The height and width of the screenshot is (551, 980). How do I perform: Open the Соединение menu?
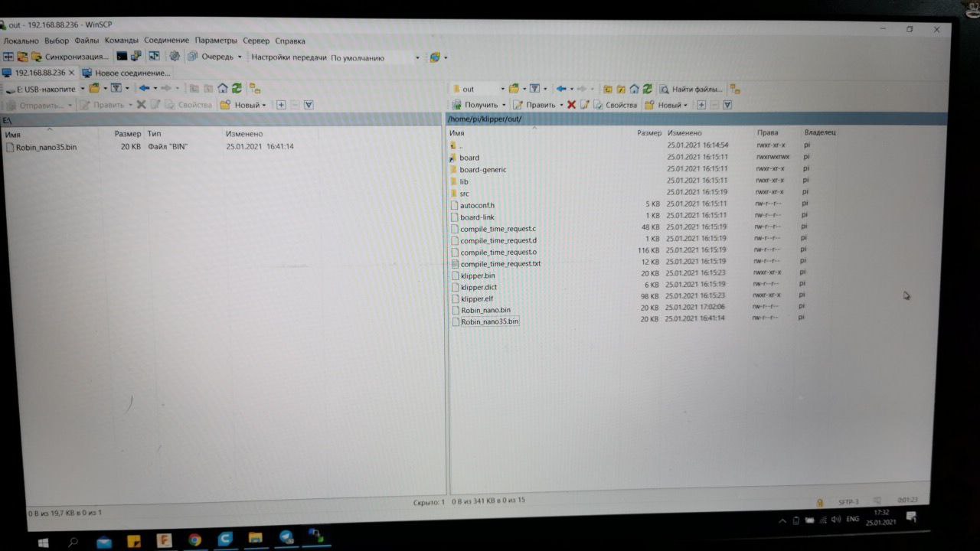tap(166, 41)
